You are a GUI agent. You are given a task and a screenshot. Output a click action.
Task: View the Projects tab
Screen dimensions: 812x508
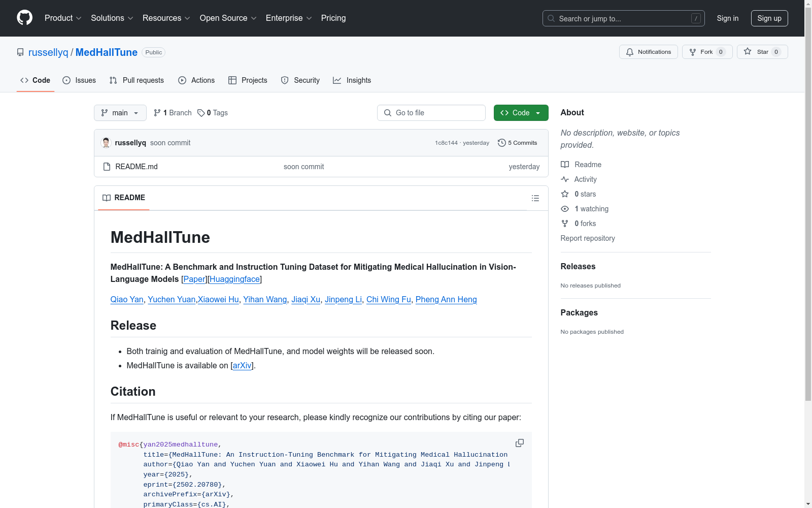click(x=248, y=80)
